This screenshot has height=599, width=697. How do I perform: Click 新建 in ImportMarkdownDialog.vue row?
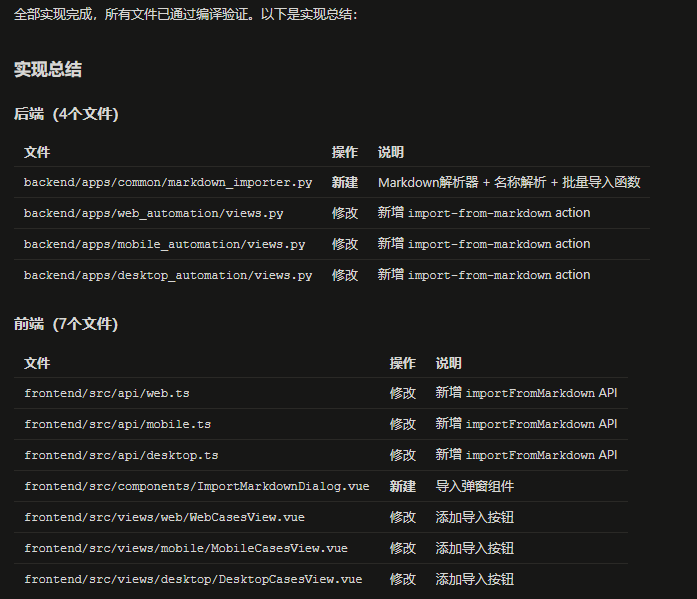pyautogui.click(x=403, y=487)
